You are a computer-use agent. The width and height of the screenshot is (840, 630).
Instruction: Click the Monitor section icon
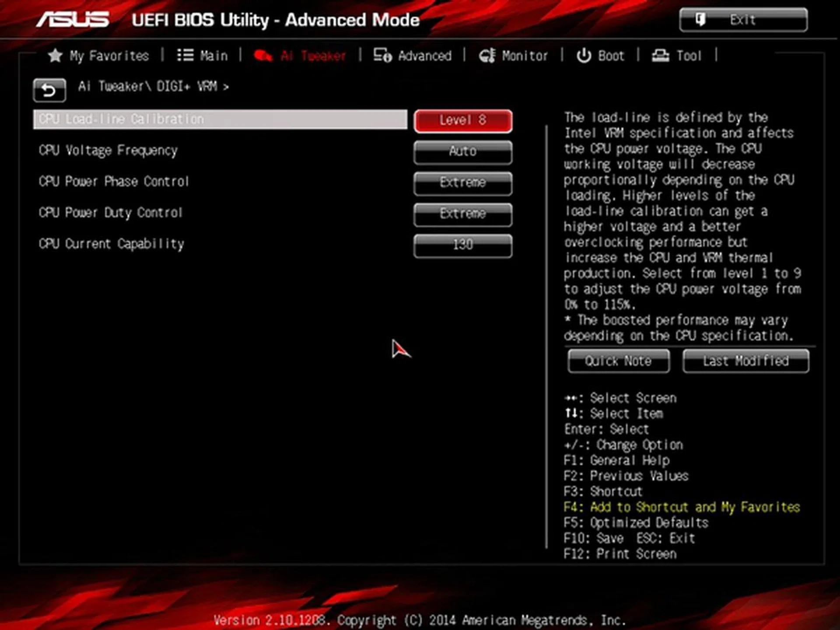(x=487, y=56)
